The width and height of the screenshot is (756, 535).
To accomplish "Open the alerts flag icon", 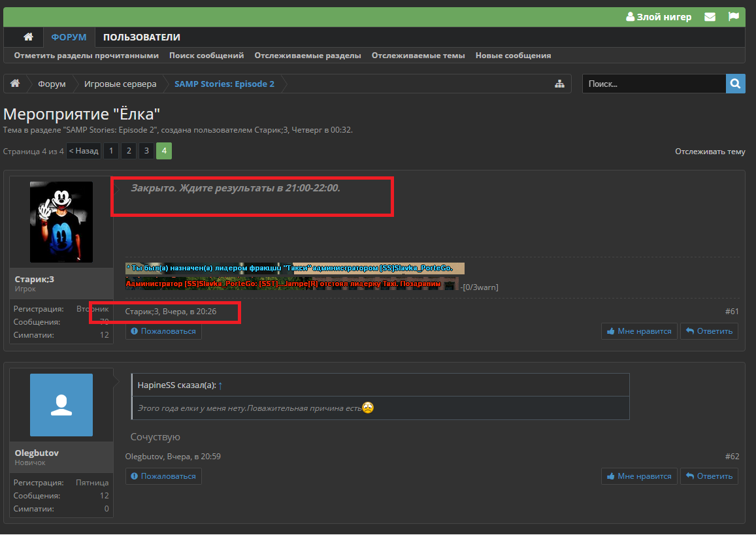I will pos(733,17).
